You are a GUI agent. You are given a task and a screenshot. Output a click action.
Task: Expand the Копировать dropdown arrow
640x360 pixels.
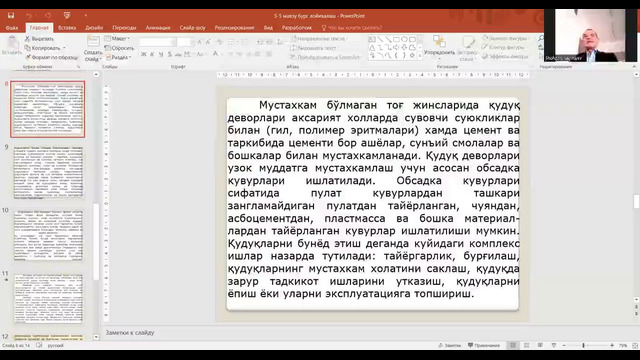click(64, 48)
